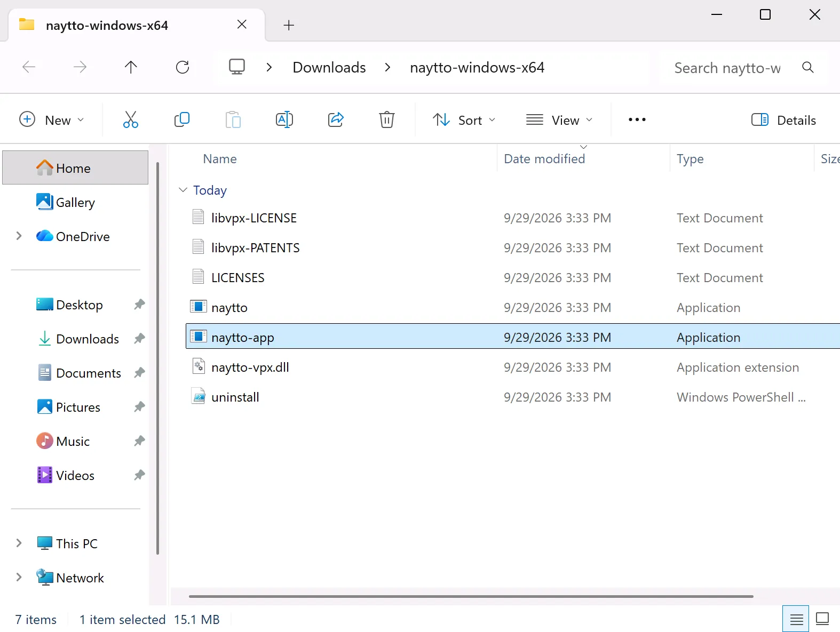Select the 'uninstall' file name
The height and width of the screenshot is (632, 840).
[235, 397]
